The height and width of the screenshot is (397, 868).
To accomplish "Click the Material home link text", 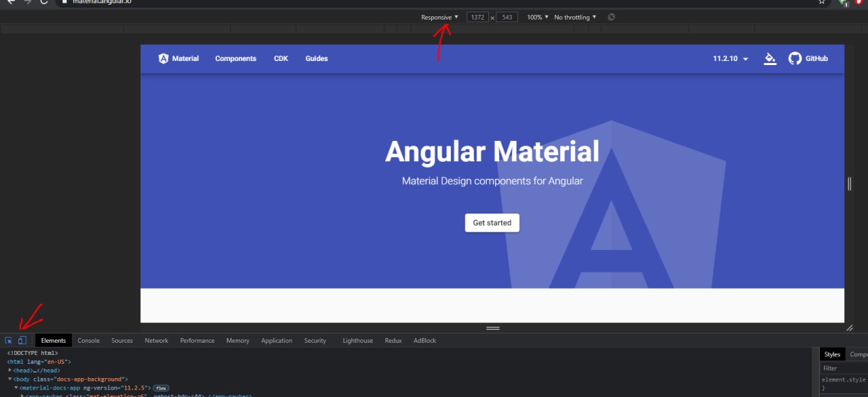I will tap(185, 59).
